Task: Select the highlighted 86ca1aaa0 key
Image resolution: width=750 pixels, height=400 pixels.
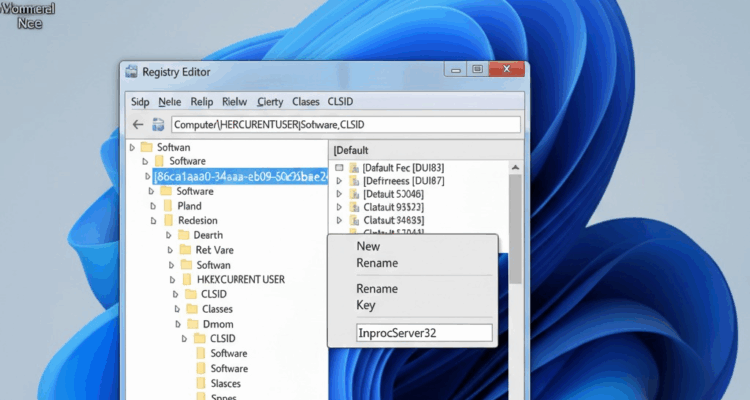Action: 241,176
